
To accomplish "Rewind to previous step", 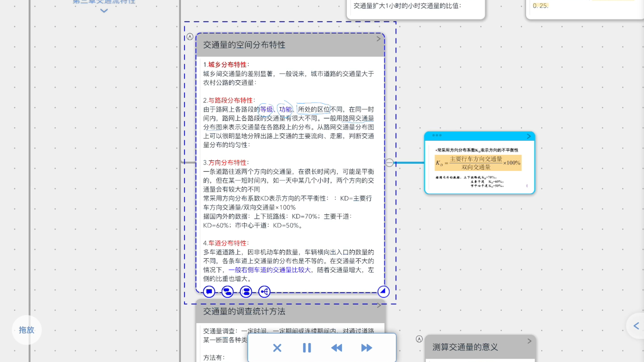I will (x=336, y=348).
